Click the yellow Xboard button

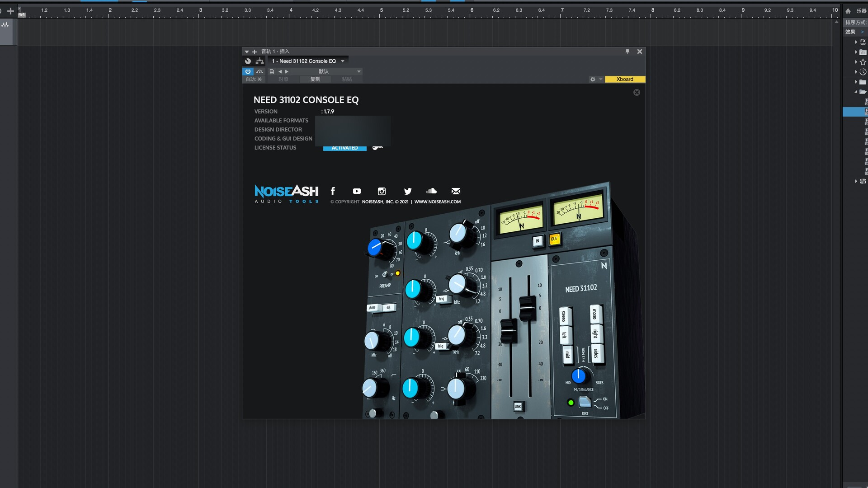click(625, 79)
